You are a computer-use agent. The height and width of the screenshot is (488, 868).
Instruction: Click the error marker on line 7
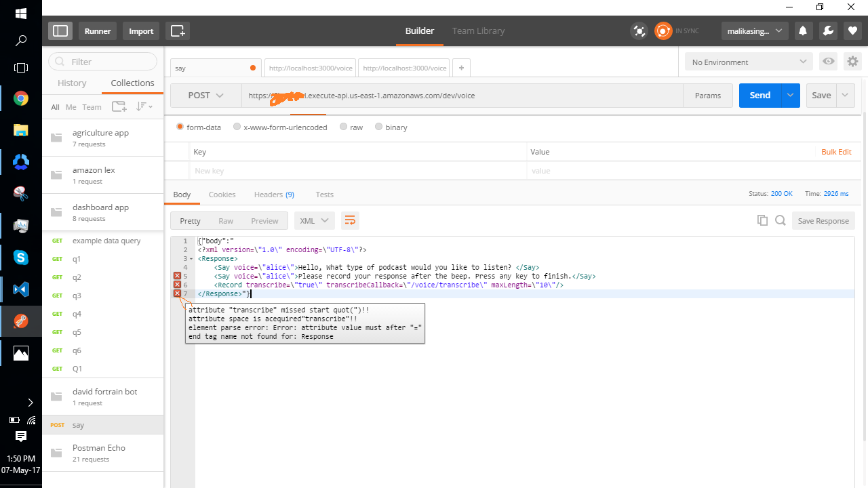(x=178, y=293)
